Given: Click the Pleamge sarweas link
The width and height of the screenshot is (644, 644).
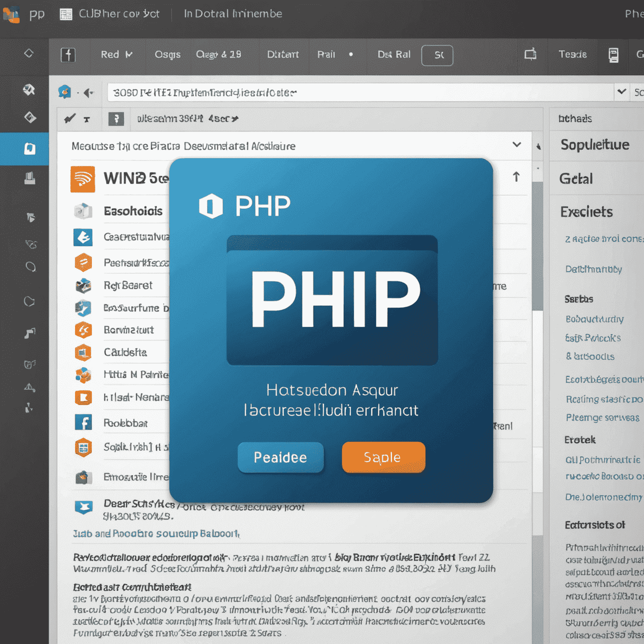Looking at the screenshot, I should coord(602,418).
